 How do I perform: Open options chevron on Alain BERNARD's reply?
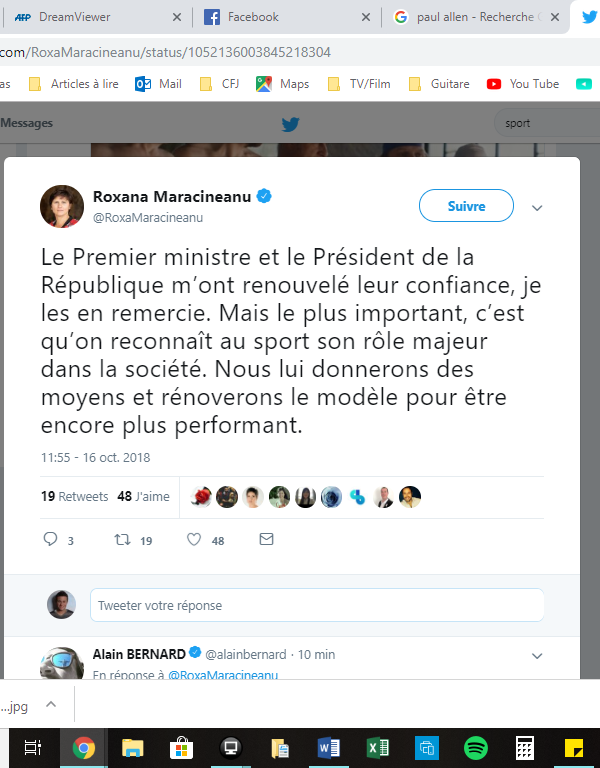point(537,656)
